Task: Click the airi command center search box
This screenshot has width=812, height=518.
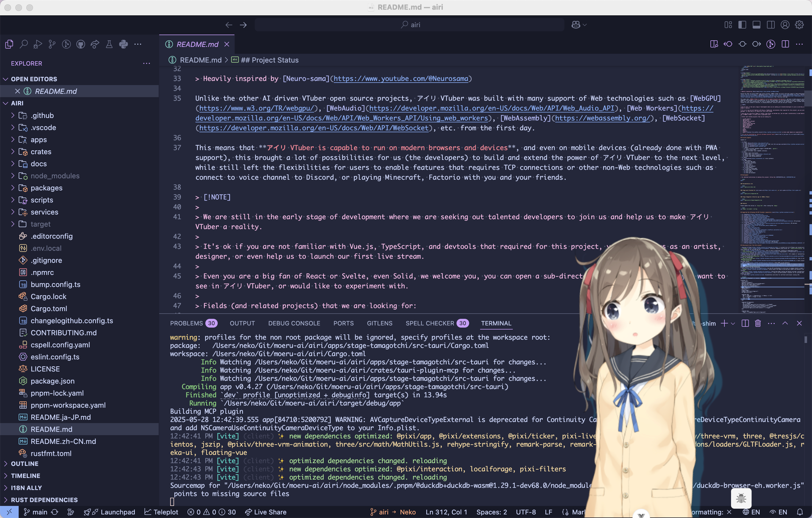Action: click(409, 25)
